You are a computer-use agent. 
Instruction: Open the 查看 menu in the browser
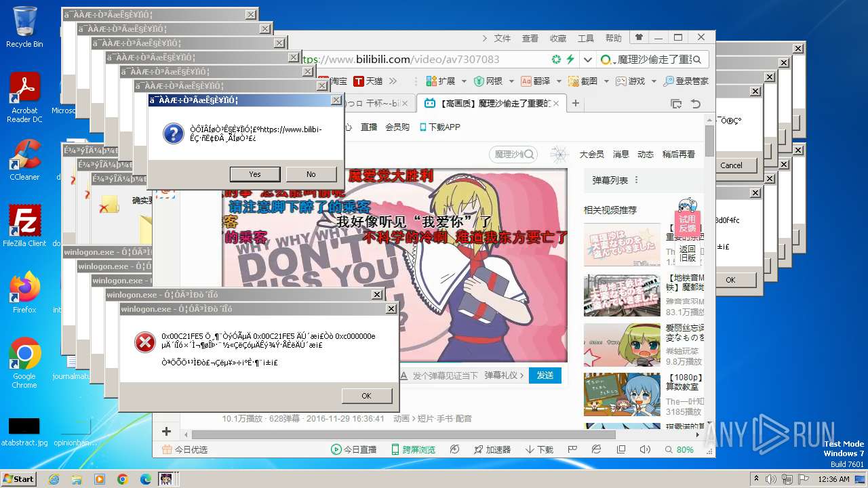point(530,39)
